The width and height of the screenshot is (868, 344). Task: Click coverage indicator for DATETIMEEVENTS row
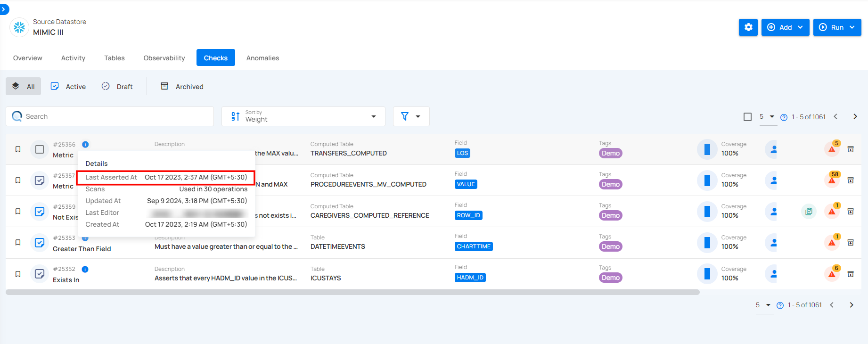click(707, 243)
